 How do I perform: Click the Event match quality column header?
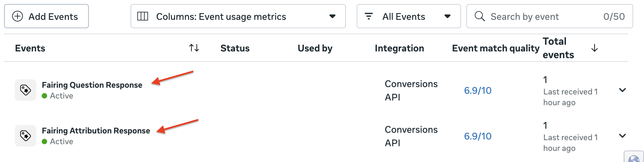click(495, 48)
